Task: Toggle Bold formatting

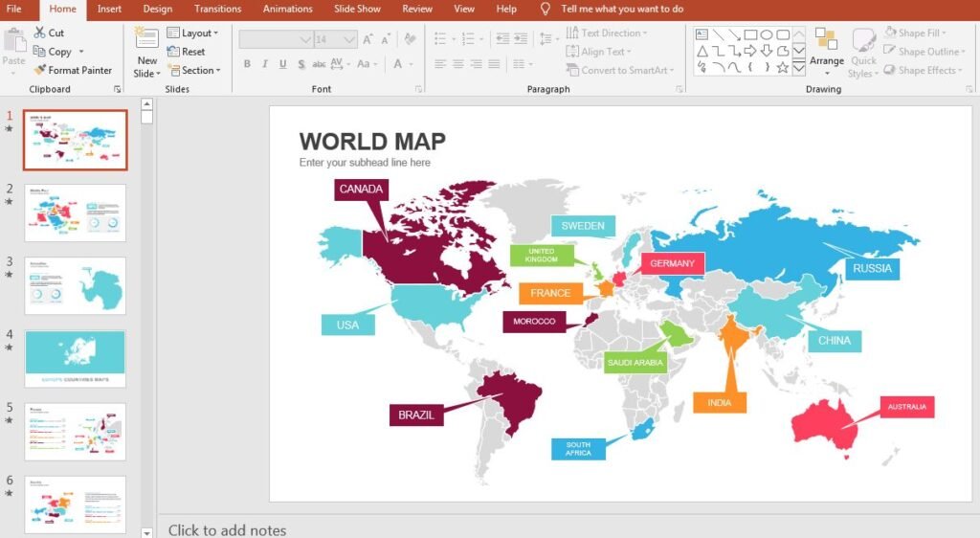Action: point(248,64)
